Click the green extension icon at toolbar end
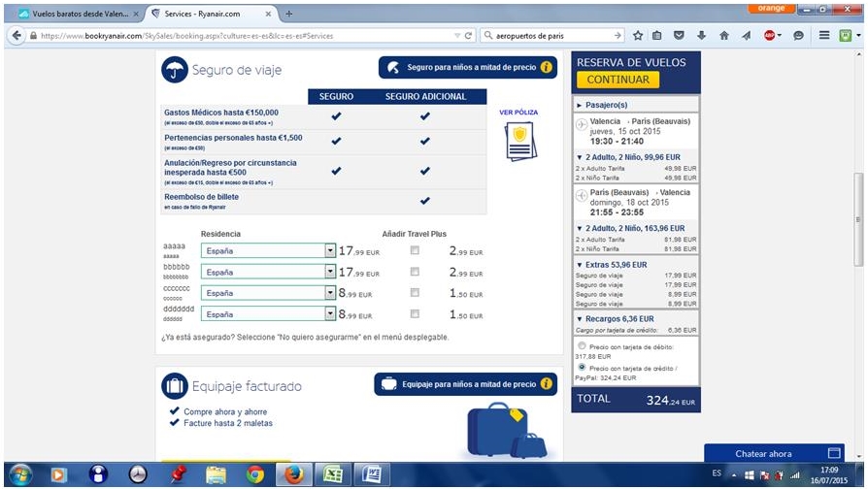The image size is (868, 489). [846, 35]
